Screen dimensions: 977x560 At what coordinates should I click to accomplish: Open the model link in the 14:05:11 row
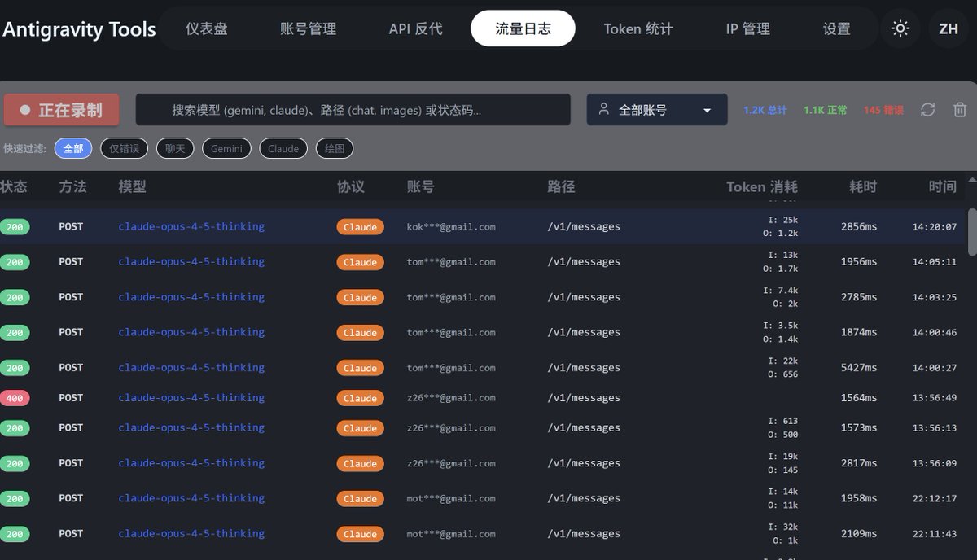point(191,261)
